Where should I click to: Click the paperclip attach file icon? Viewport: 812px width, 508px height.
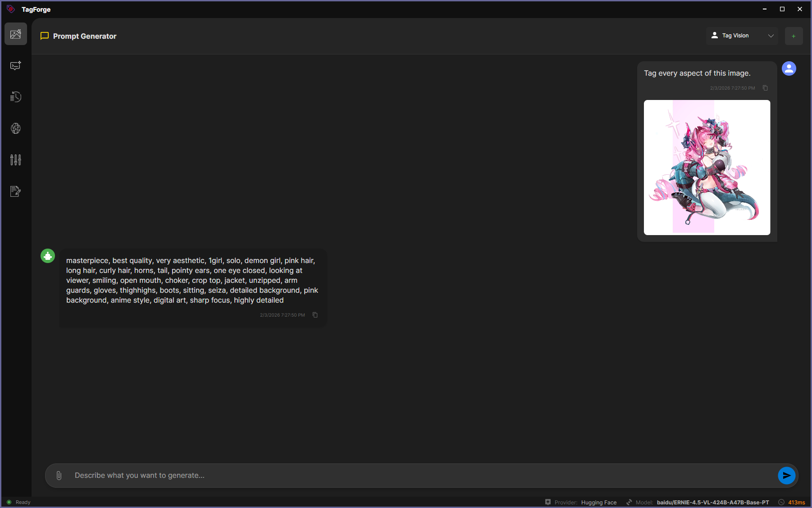point(59,476)
